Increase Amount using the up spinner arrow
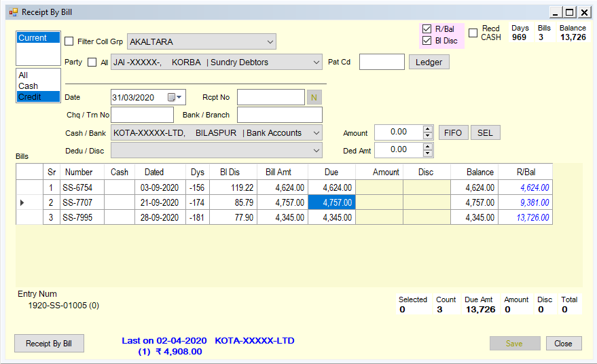The width and height of the screenshot is (597, 364). [x=428, y=129]
